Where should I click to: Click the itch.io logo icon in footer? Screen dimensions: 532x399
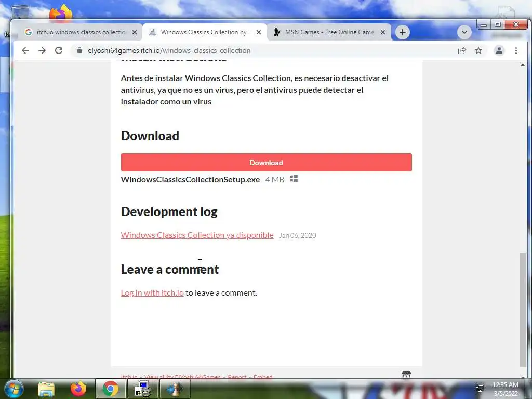[406, 375]
